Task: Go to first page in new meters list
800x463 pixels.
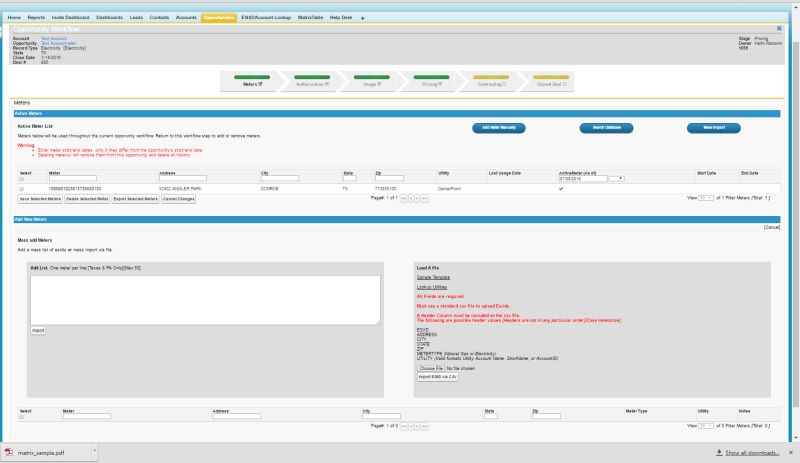Action: (404, 426)
